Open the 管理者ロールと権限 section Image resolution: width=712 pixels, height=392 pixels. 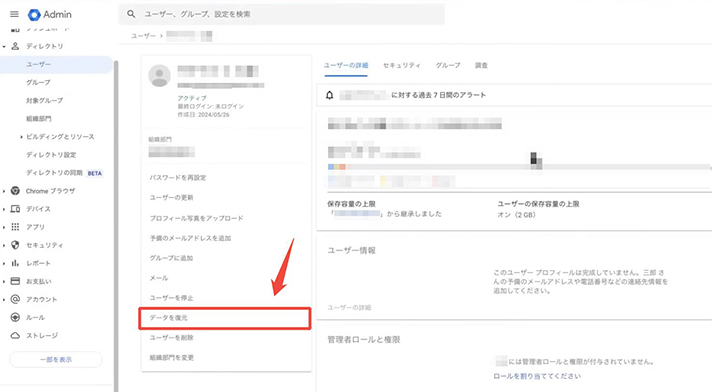[x=364, y=339]
